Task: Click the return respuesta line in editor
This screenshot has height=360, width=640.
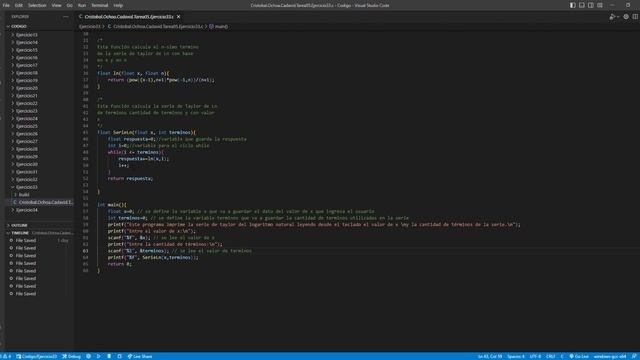Action: tap(130, 178)
